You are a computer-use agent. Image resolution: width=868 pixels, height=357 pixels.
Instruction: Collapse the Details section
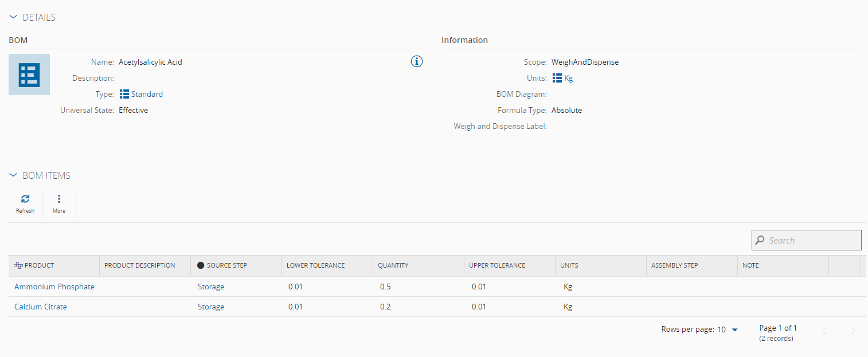[14, 18]
